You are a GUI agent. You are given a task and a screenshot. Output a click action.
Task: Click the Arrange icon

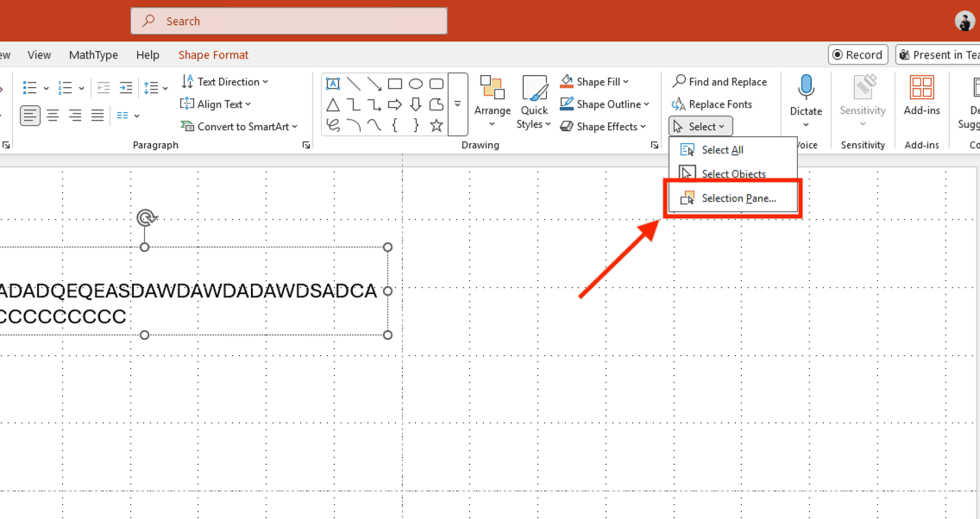coord(492,87)
